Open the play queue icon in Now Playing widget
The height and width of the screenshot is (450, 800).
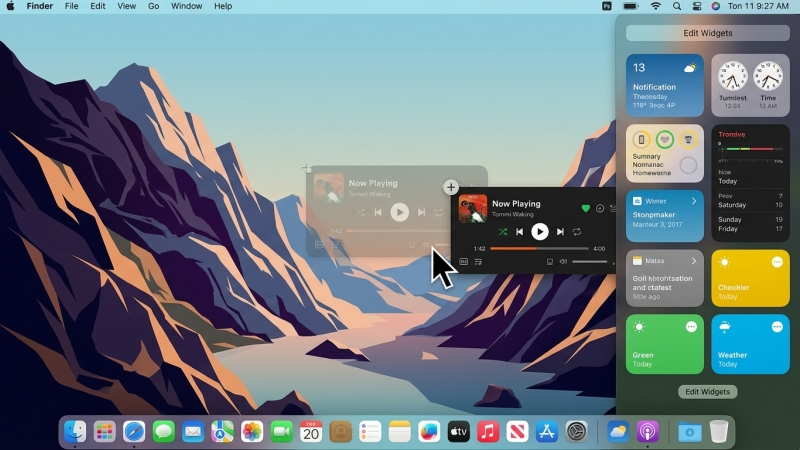(x=478, y=262)
